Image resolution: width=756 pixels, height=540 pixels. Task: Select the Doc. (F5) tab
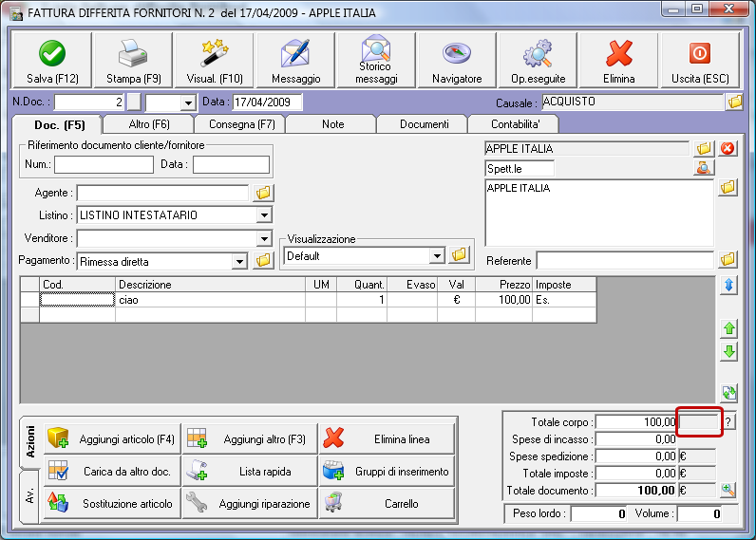59,124
